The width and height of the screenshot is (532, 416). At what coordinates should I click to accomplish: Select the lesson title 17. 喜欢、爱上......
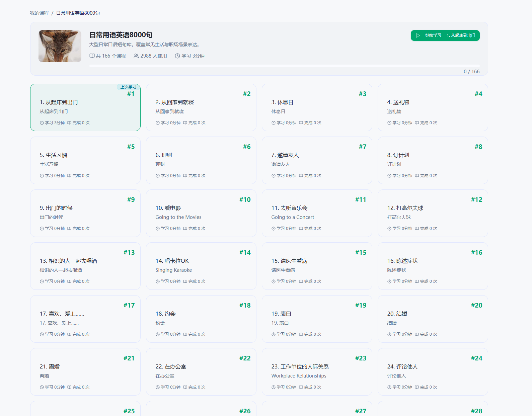pyautogui.click(x=62, y=314)
